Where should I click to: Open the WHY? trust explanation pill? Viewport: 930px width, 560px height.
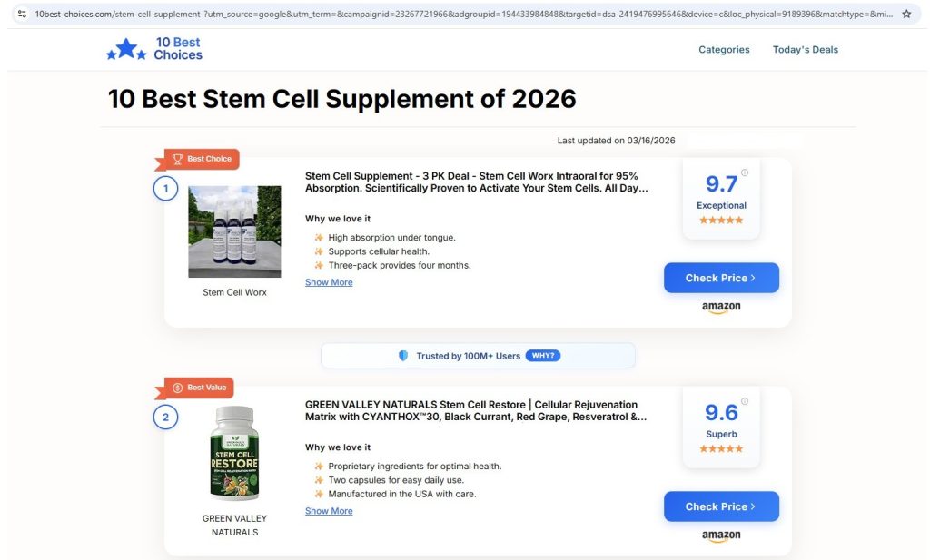click(x=542, y=356)
